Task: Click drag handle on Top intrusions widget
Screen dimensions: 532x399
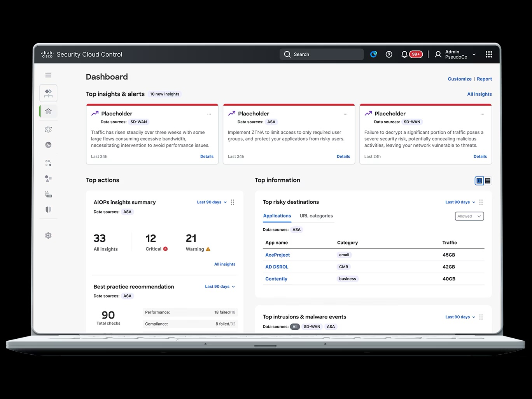Action: click(481, 317)
